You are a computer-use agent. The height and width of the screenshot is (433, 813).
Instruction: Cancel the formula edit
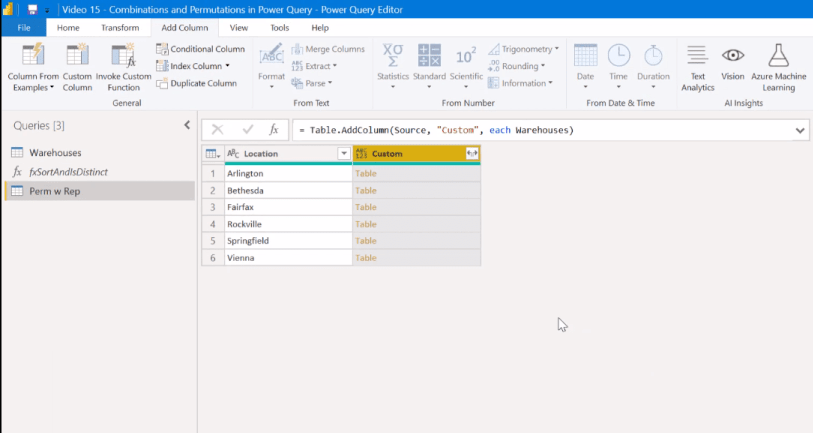217,130
